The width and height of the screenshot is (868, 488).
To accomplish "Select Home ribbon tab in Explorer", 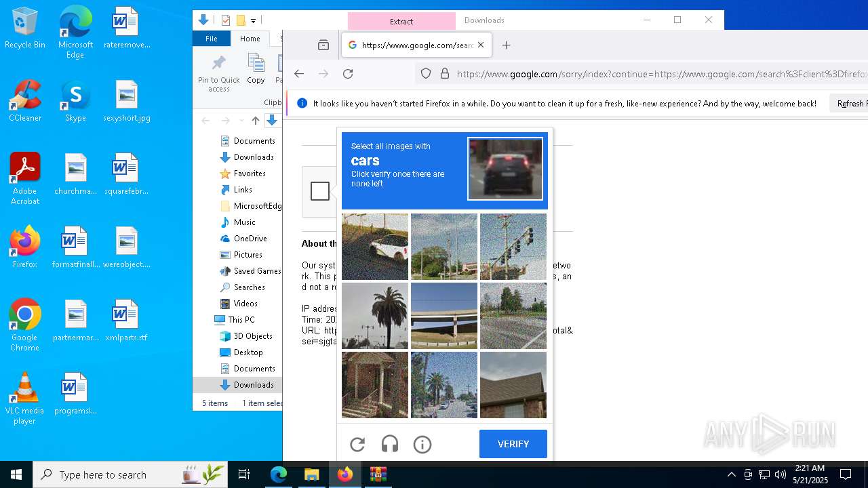I will pos(250,39).
